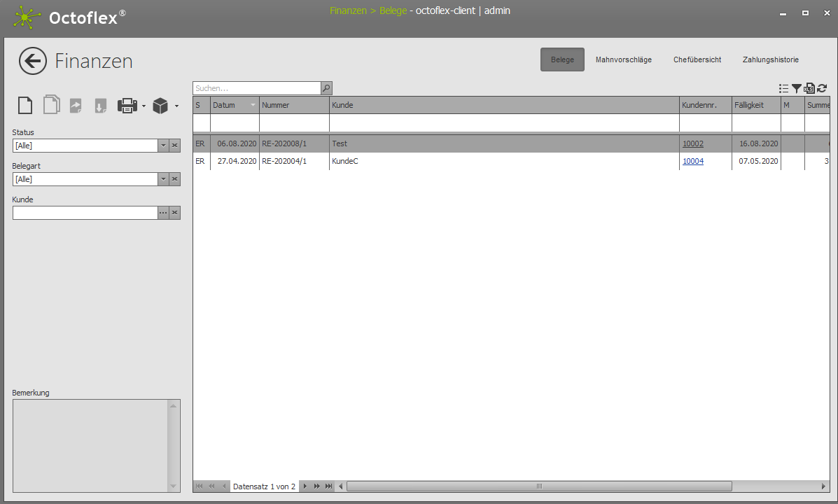838x504 pixels.
Task: Click into the Suchen search field
Action: click(x=256, y=88)
